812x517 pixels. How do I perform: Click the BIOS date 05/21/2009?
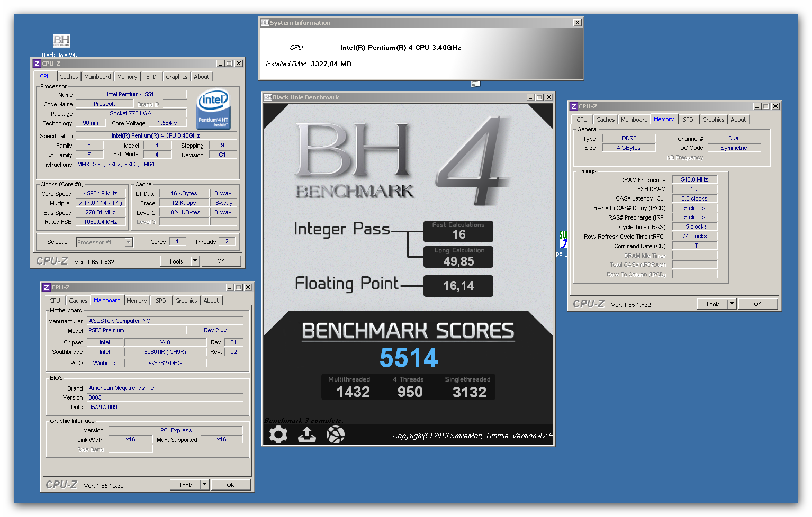165,407
